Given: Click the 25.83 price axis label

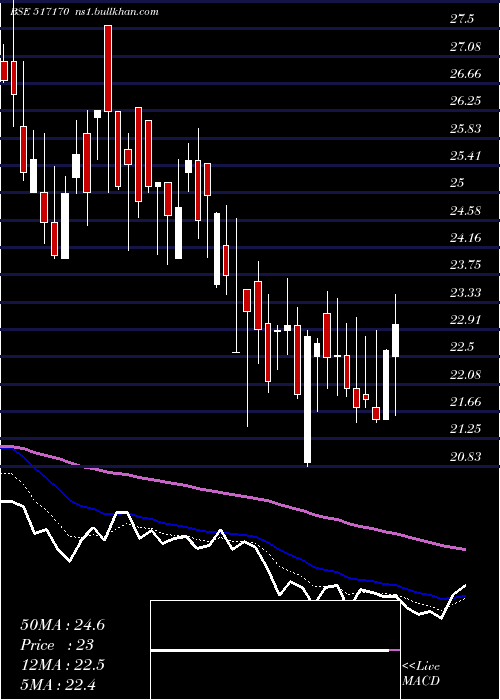Looking at the screenshot, I should tap(465, 129).
